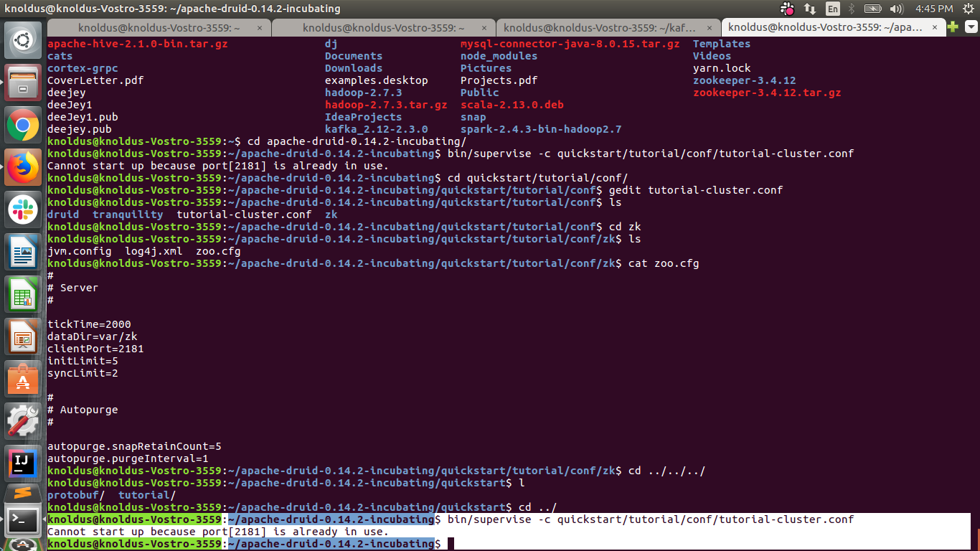Open the sound volume indicator

896,9
